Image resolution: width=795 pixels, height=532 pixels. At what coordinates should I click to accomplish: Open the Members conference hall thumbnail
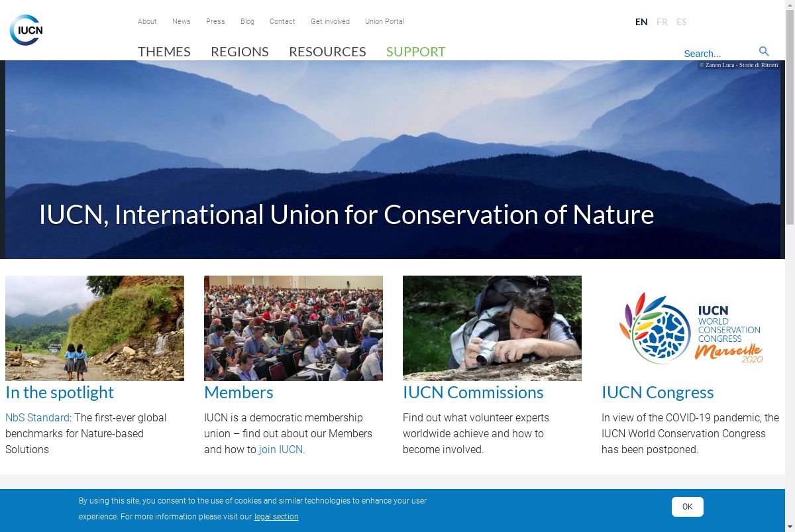293,328
